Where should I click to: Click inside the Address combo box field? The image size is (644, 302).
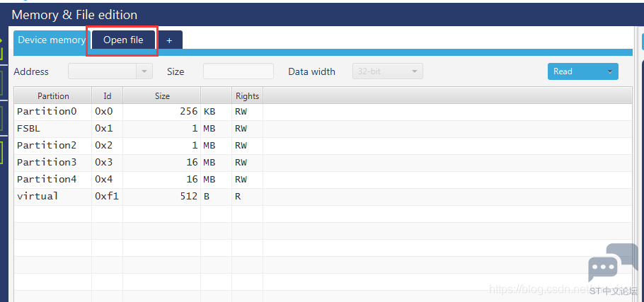(x=103, y=71)
